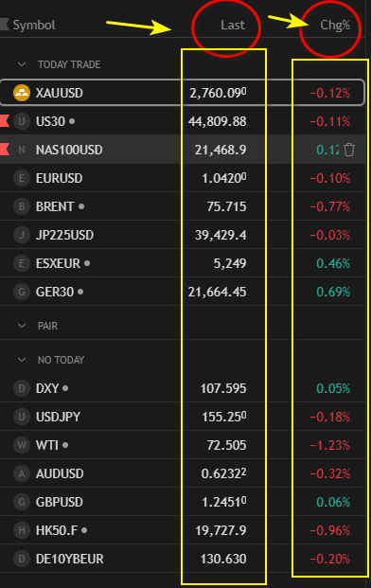Sort by the Symbol column header
Screen dimensions: 371x588
click(34, 25)
